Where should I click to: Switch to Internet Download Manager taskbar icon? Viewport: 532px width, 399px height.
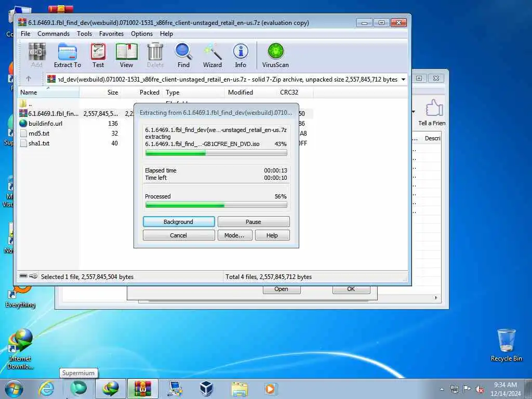[x=111, y=389]
